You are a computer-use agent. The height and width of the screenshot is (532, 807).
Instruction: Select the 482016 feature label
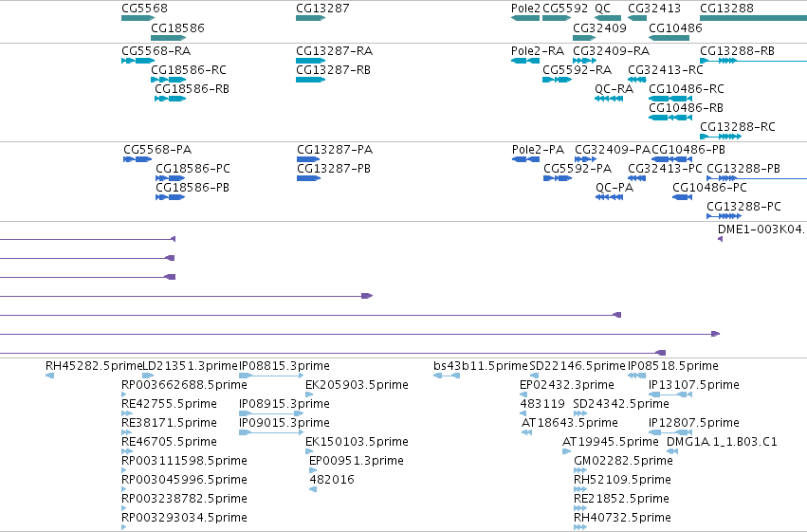[332, 480]
